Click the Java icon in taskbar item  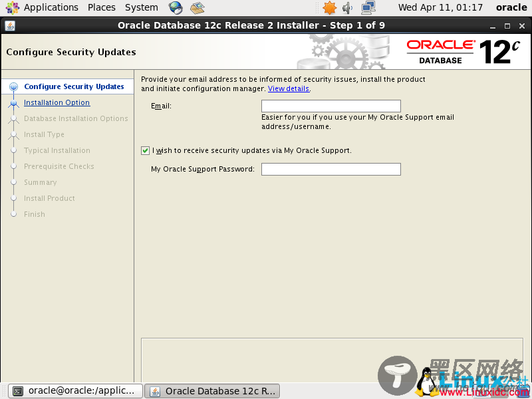pos(155,391)
